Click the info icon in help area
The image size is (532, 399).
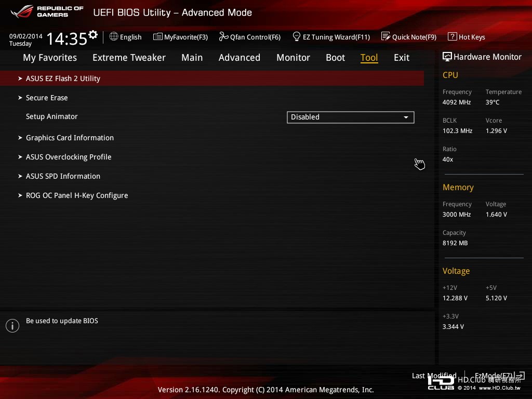12,326
